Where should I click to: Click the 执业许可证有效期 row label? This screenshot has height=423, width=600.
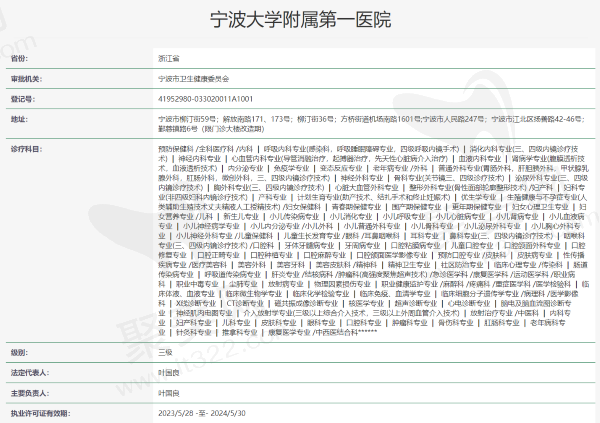click(41, 413)
